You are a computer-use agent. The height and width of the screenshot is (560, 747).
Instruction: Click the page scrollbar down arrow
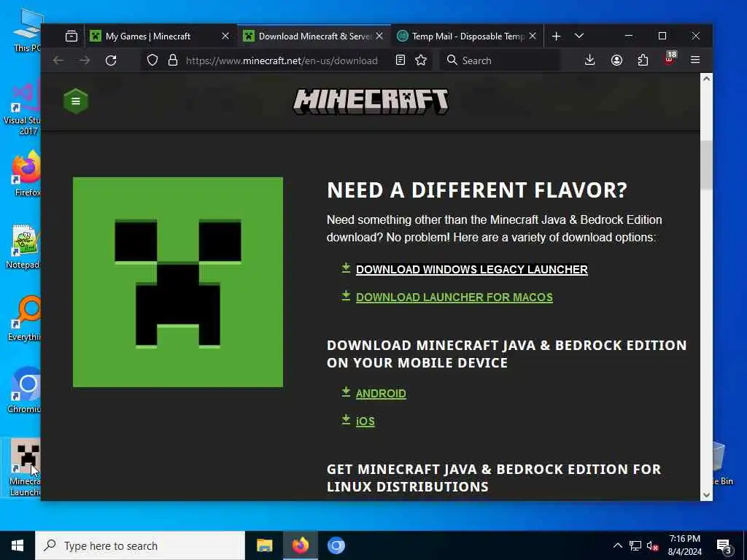[706, 495]
